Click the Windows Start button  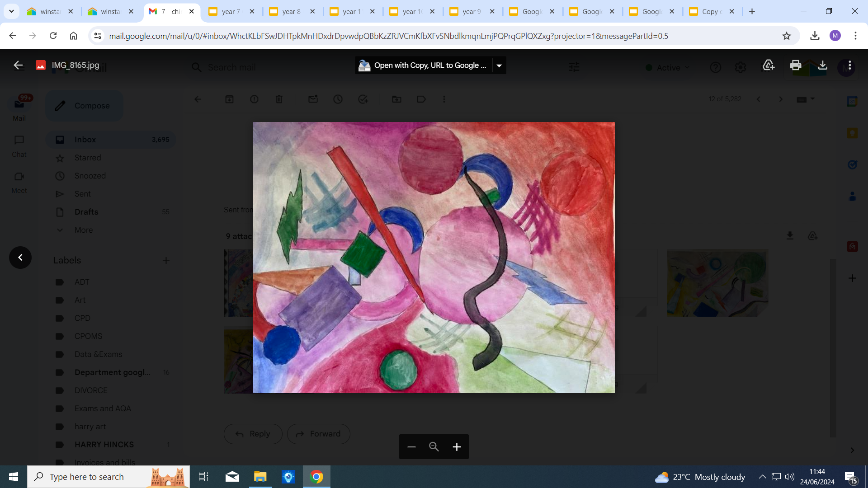[14, 477]
